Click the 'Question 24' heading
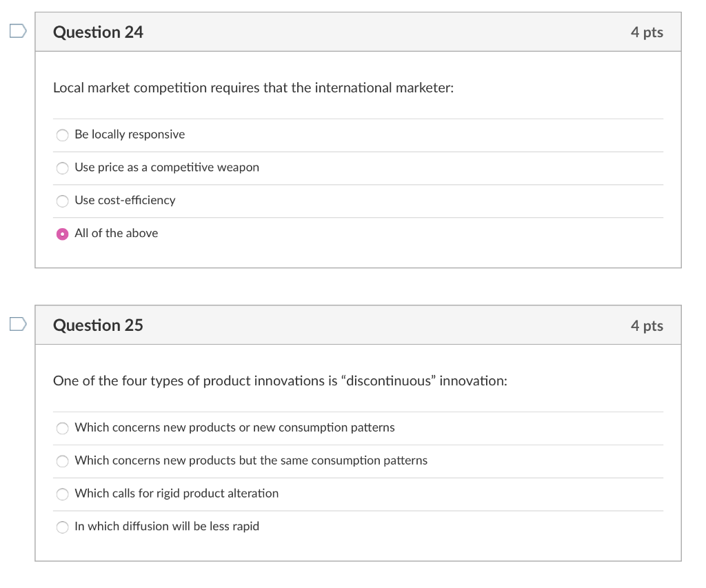Screen dimensions: 706x588 point(98,32)
